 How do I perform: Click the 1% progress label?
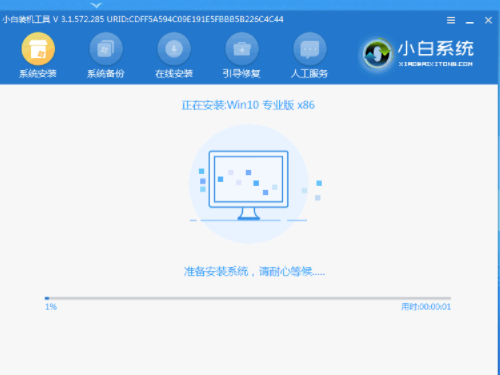pyautogui.click(x=51, y=307)
